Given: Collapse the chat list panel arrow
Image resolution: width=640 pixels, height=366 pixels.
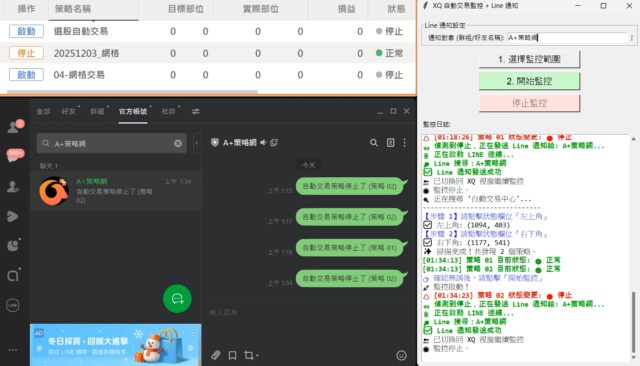Looking at the screenshot, I should coord(196,143).
